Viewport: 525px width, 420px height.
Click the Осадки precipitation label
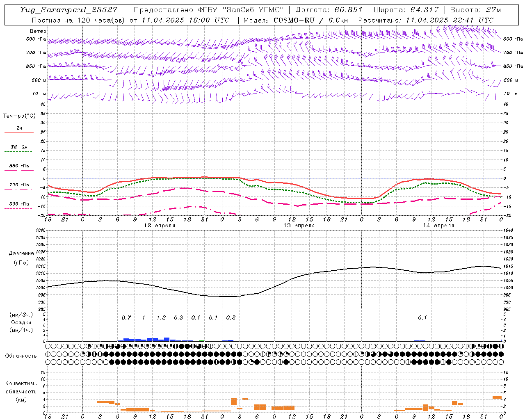click(21, 322)
